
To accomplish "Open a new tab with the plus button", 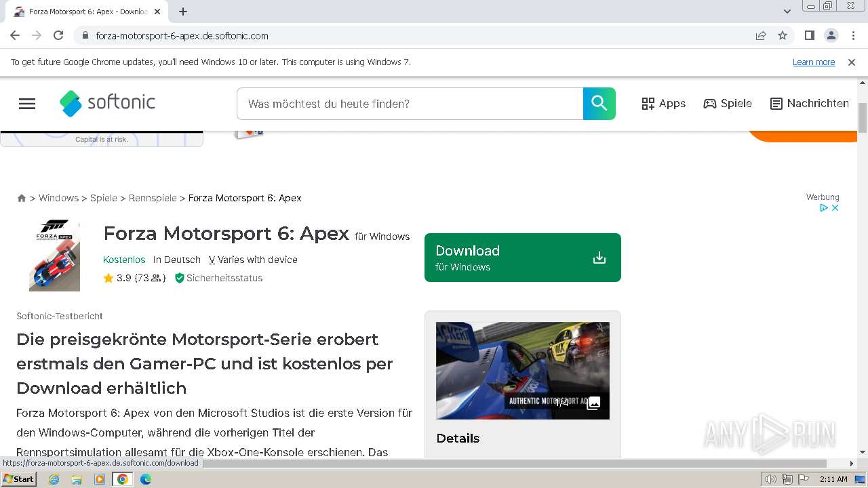I will (x=183, y=12).
